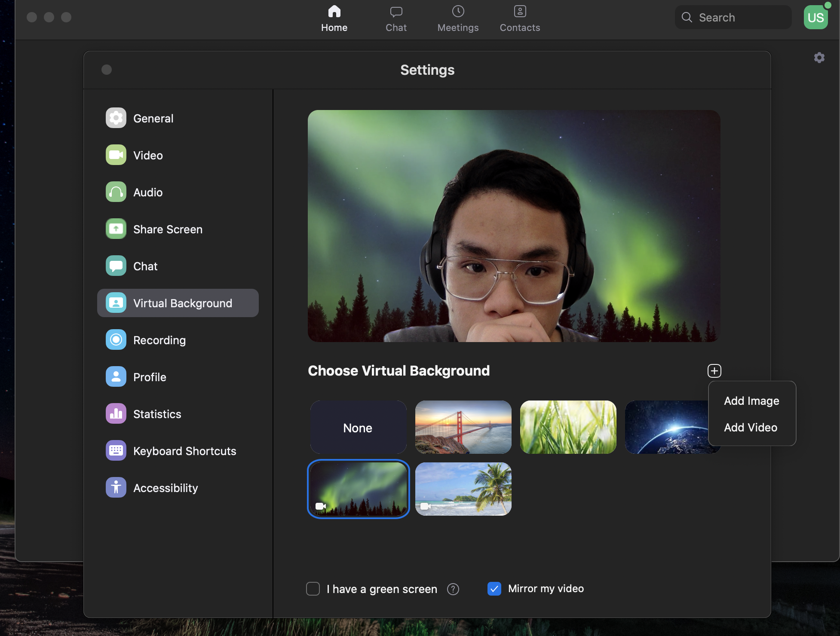Switch to Video settings label
Viewport: 840px width, 636px height.
148,156
